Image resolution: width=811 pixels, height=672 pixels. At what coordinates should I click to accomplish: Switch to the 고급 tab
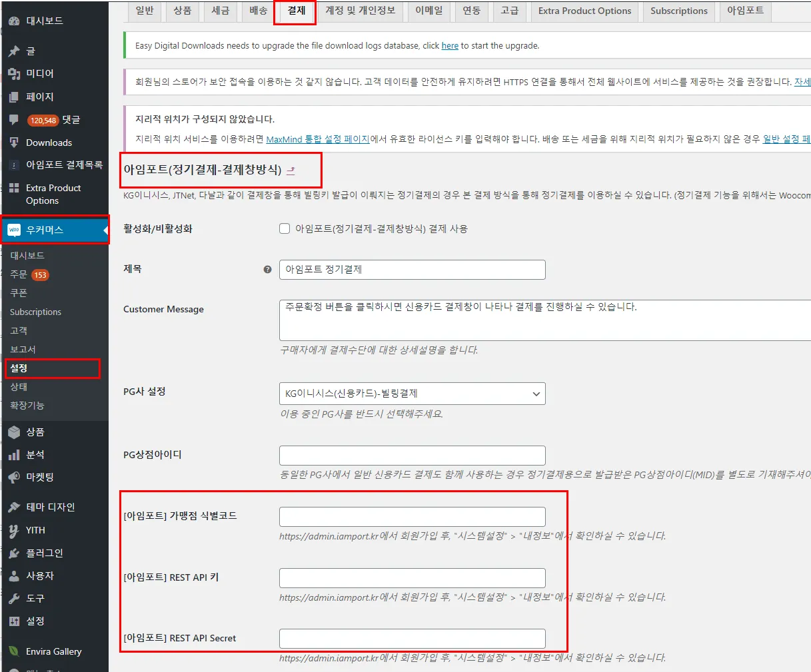510,11
